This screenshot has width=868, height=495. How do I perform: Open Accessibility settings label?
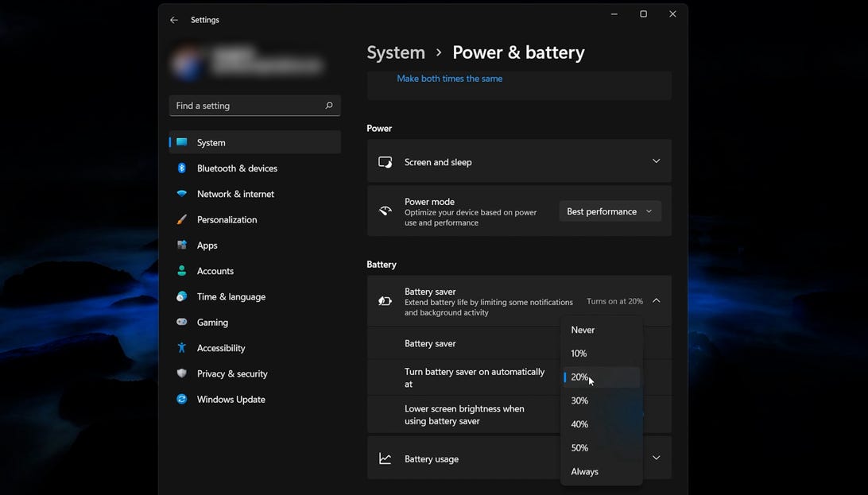point(221,348)
